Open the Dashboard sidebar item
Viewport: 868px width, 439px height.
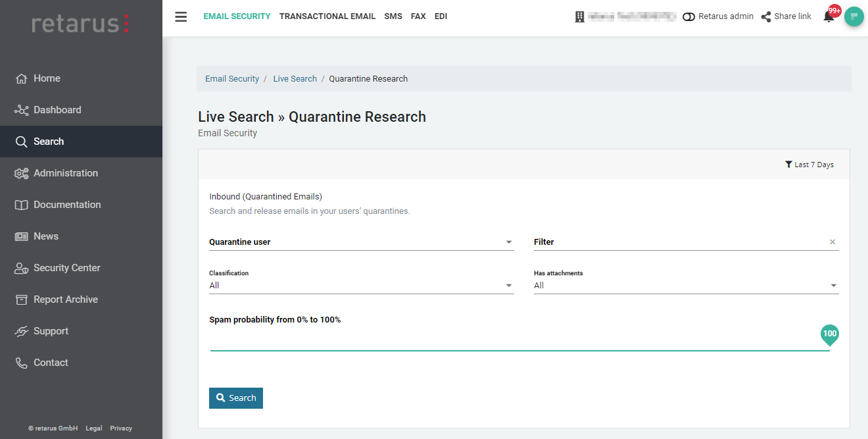tap(57, 110)
